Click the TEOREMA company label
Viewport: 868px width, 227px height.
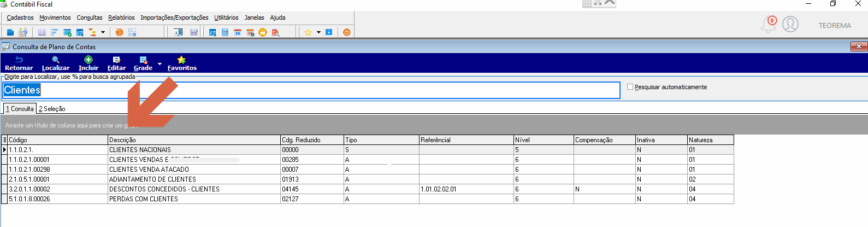pos(835,26)
